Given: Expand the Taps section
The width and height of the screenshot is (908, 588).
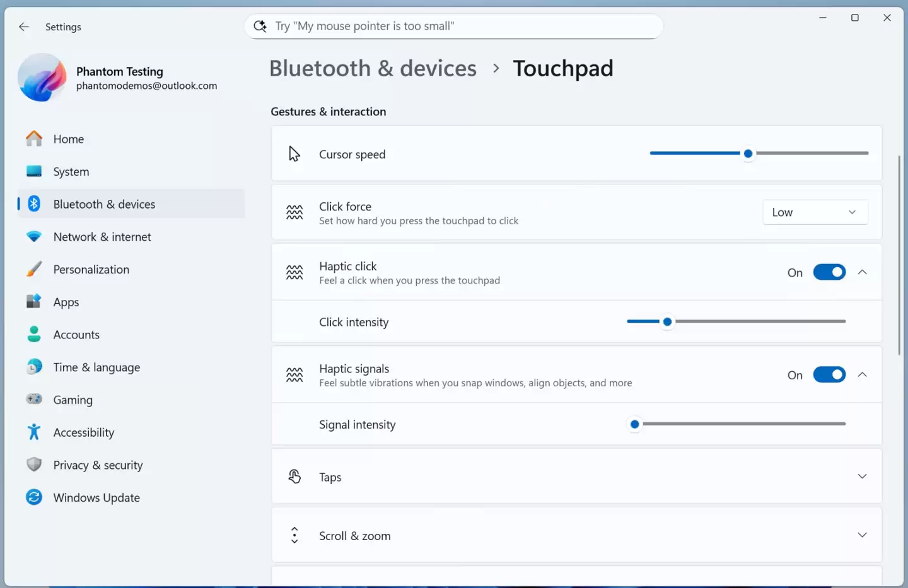Looking at the screenshot, I should coord(862,476).
